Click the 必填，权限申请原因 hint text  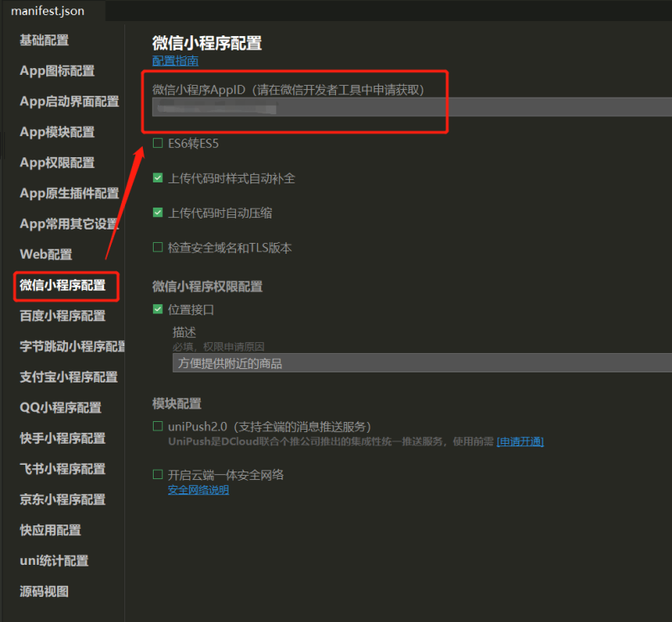[218, 346]
